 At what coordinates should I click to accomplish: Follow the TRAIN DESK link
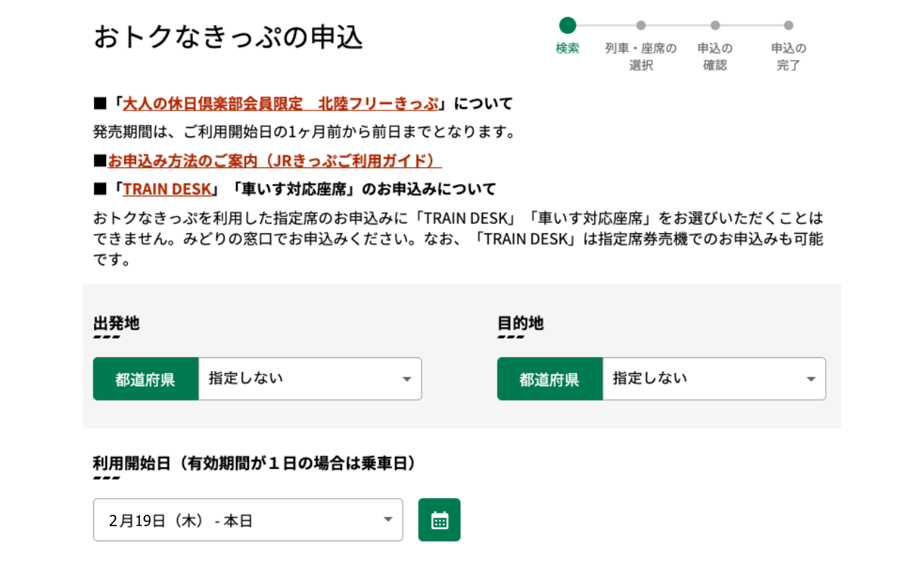[167, 189]
